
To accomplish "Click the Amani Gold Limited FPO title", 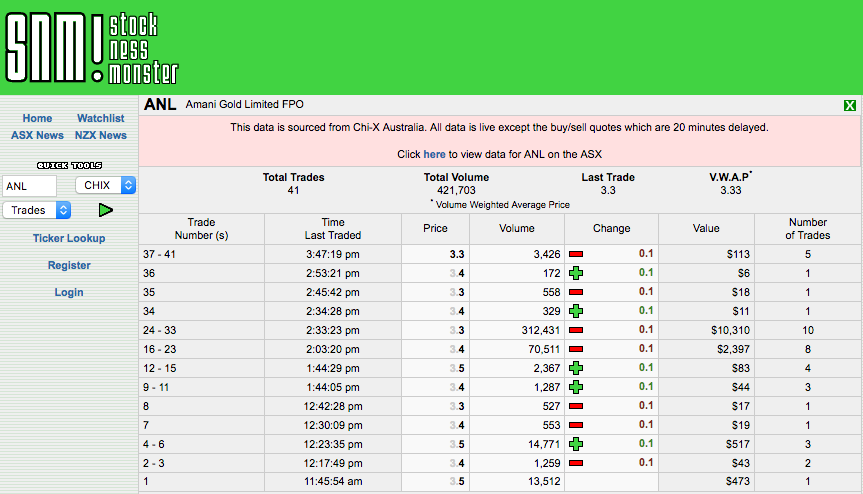I will [244, 105].
